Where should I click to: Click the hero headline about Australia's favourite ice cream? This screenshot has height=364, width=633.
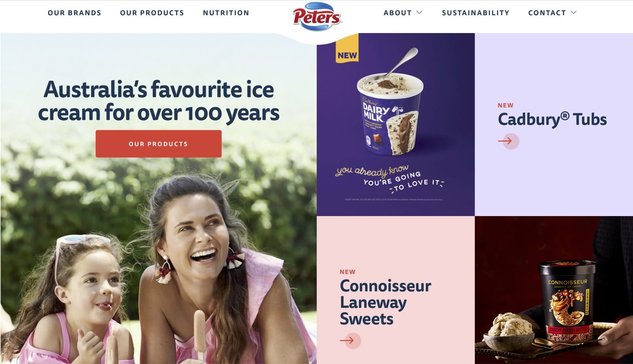(x=159, y=101)
